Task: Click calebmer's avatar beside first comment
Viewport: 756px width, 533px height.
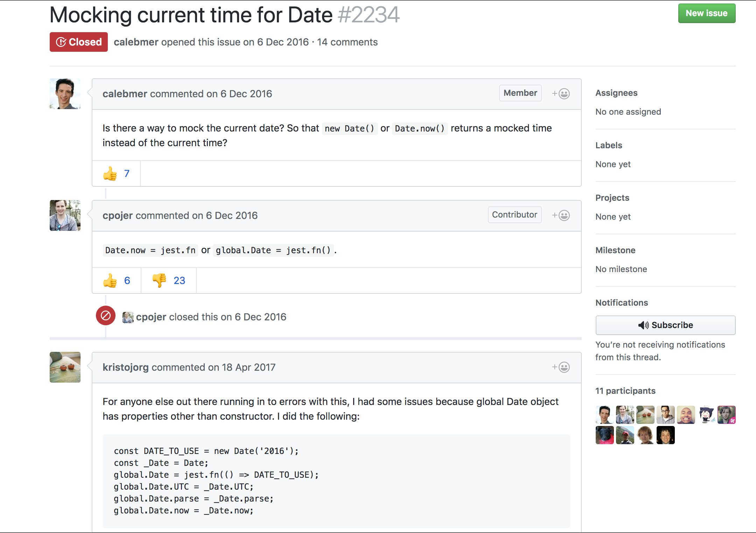Action: pos(65,94)
